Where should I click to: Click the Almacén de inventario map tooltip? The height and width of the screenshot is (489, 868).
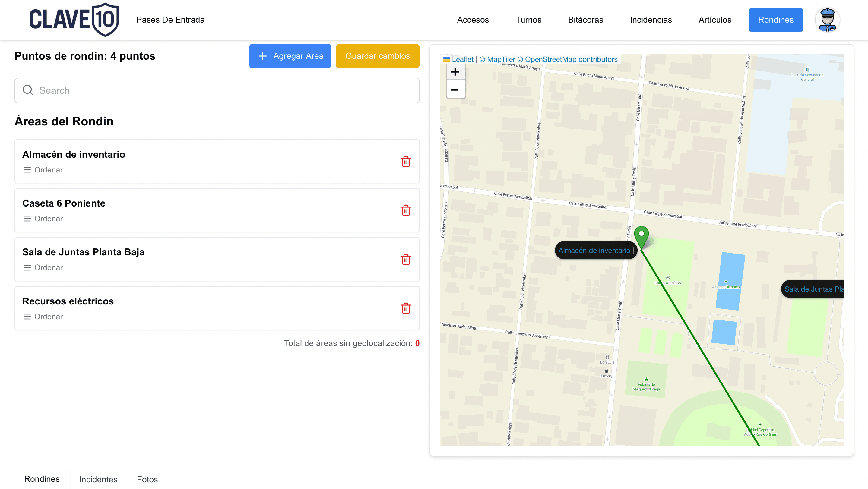594,250
